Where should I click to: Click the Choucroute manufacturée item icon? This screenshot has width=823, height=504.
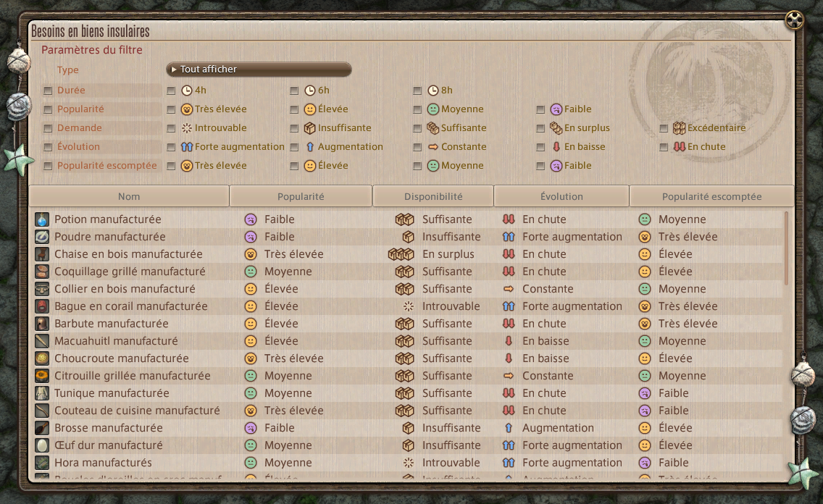click(42, 358)
